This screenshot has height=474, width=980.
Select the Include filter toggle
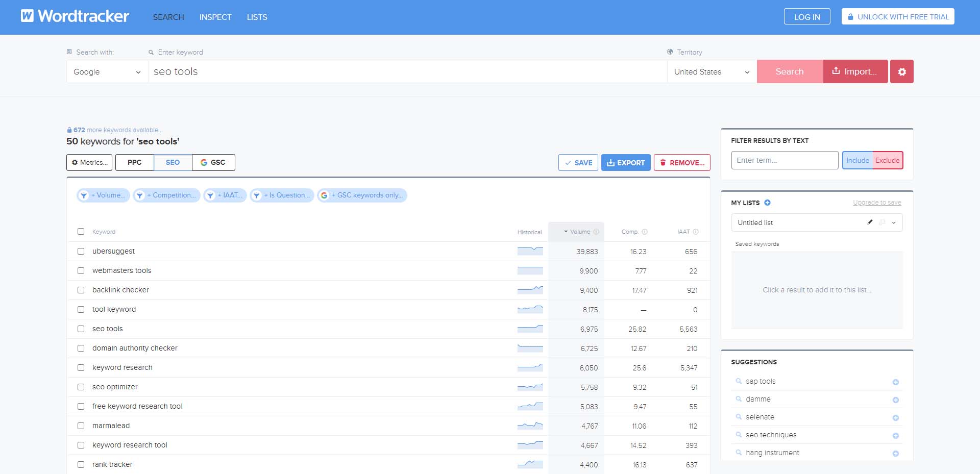tap(857, 160)
